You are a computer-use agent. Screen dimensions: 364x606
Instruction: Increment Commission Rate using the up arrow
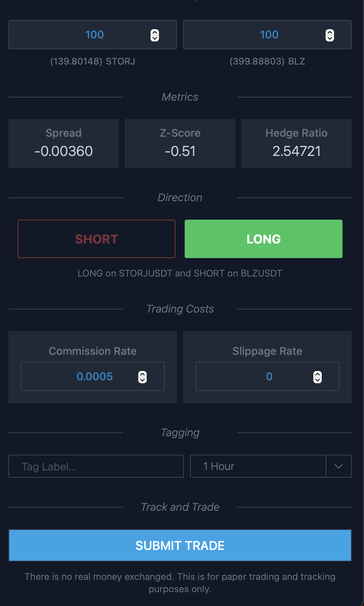[x=142, y=374]
